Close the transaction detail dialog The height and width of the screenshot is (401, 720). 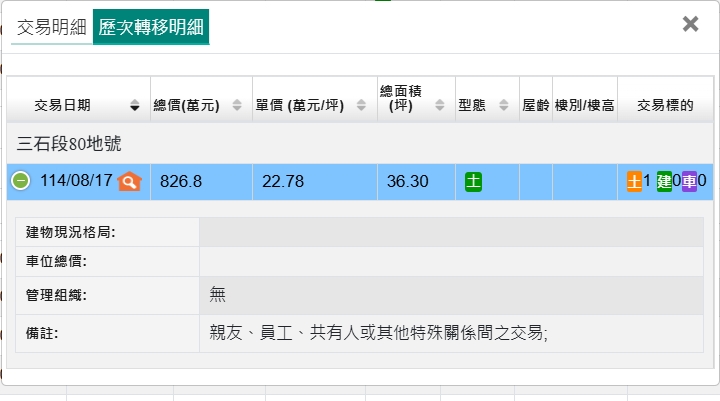[690, 24]
